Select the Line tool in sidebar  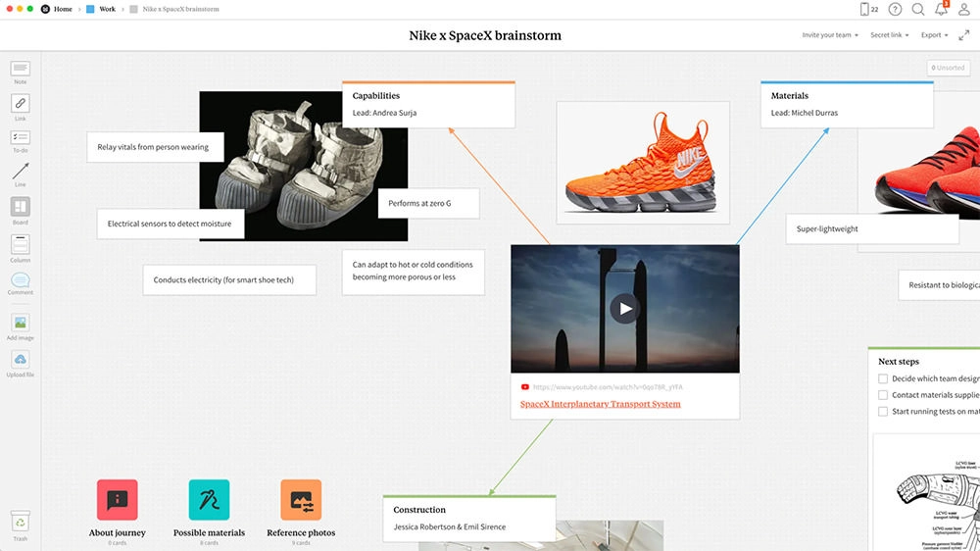[20, 172]
